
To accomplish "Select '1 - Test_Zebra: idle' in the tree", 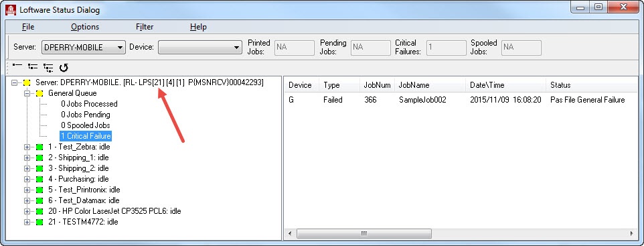I will tap(79, 147).
